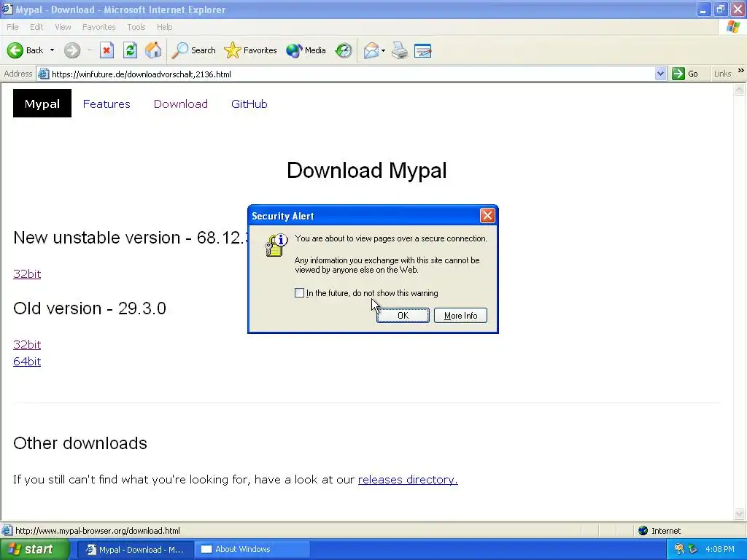The width and height of the screenshot is (747, 560).
Task: Click the Internet zone globe in status bar
Action: [x=643, y=531]
